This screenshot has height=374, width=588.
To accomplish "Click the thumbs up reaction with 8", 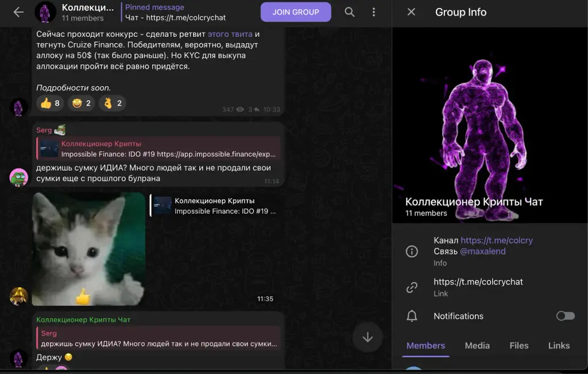I will coord(50,103).
